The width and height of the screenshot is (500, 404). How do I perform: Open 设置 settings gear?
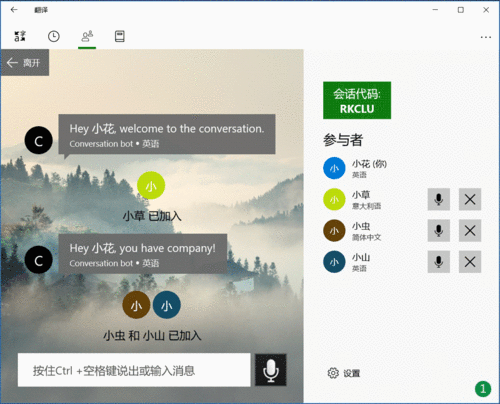(x=343, y=373)
